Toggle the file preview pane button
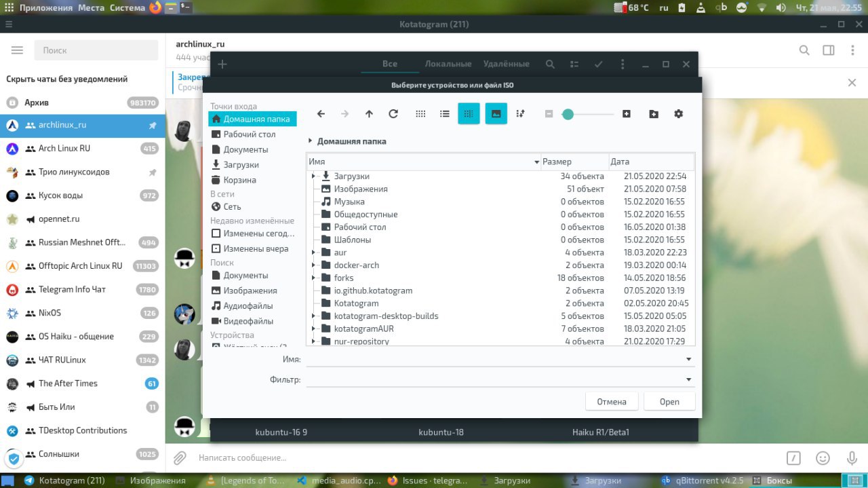The width and height of the screenshot is (868, 488). (496, 114)
